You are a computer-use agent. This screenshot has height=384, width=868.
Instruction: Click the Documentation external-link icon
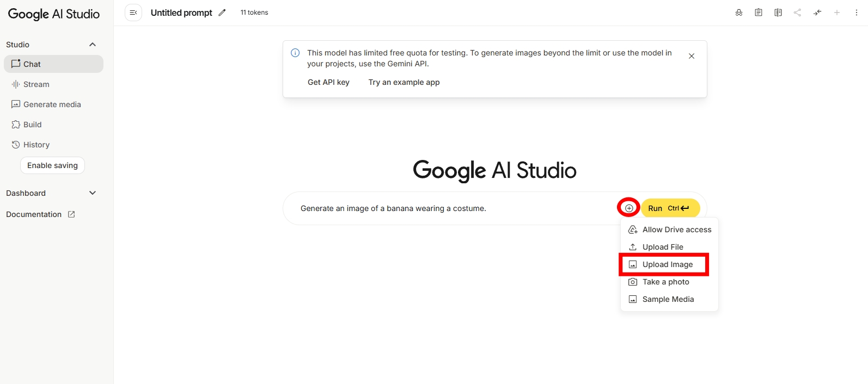click(71, 214)
